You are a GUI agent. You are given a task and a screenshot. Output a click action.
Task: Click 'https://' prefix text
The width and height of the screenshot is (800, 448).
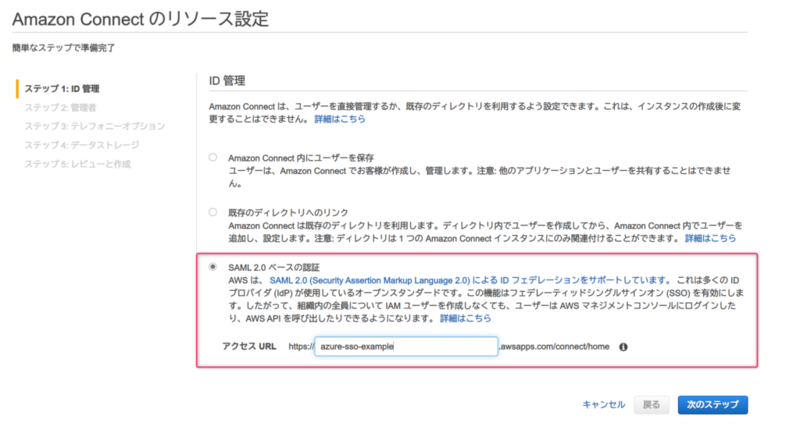[x=301, y=346]
